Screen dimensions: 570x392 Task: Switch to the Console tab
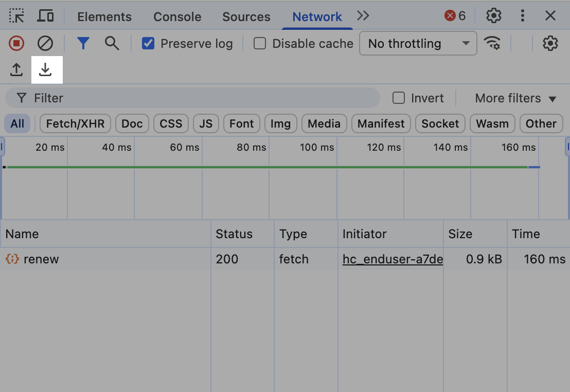tap(177, 17)
